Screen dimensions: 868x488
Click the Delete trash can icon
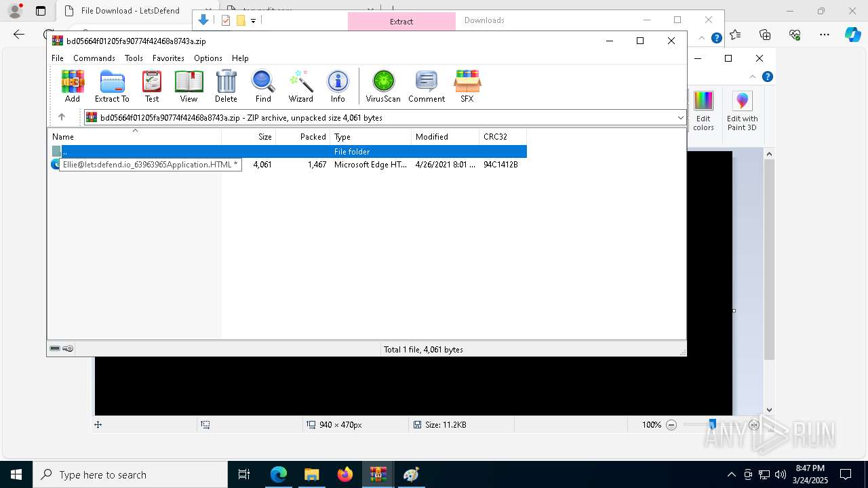coord(226,86)
